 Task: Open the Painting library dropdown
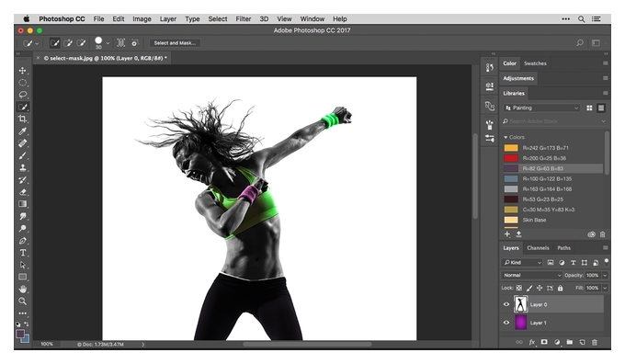point(541,108)
